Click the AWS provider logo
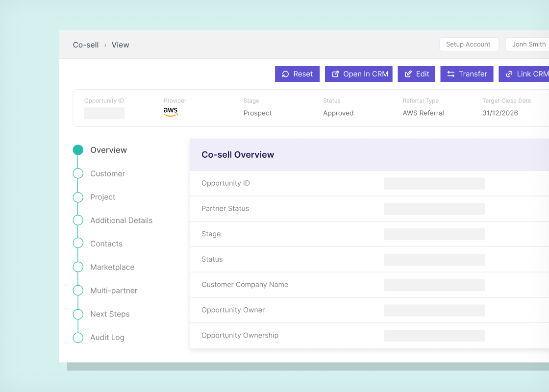Screen dimensions: 549x392 pos(171,112)
